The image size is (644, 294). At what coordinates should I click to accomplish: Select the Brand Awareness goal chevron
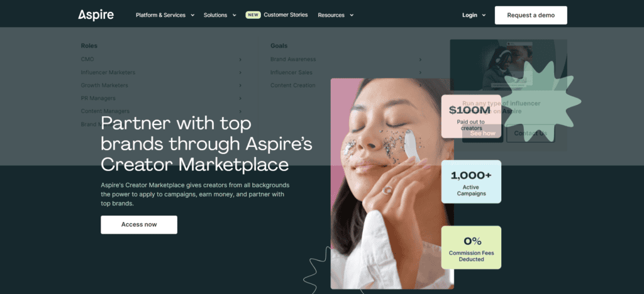pyautogui.click(x=420, y=60)
